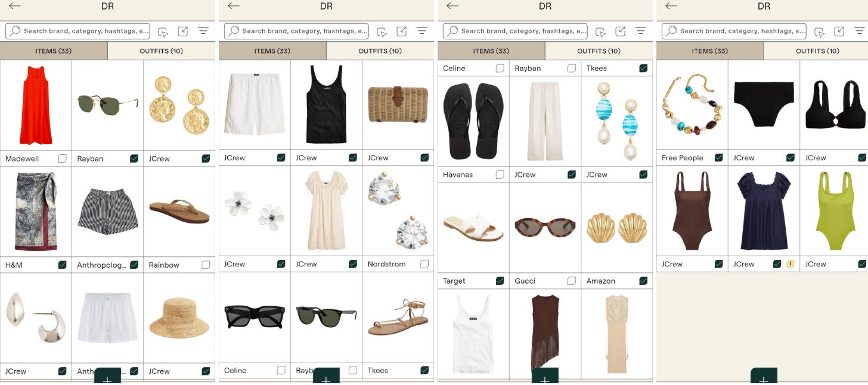Focus the search field in the fourth screen
The image size is (868, 385).
tap(734, 31)
